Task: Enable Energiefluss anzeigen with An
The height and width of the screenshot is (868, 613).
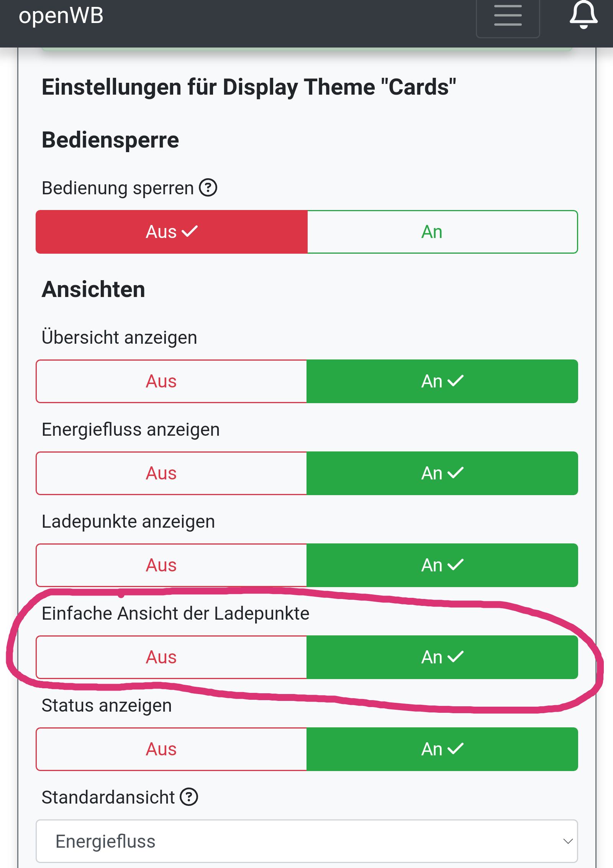Action: [443, 473]
